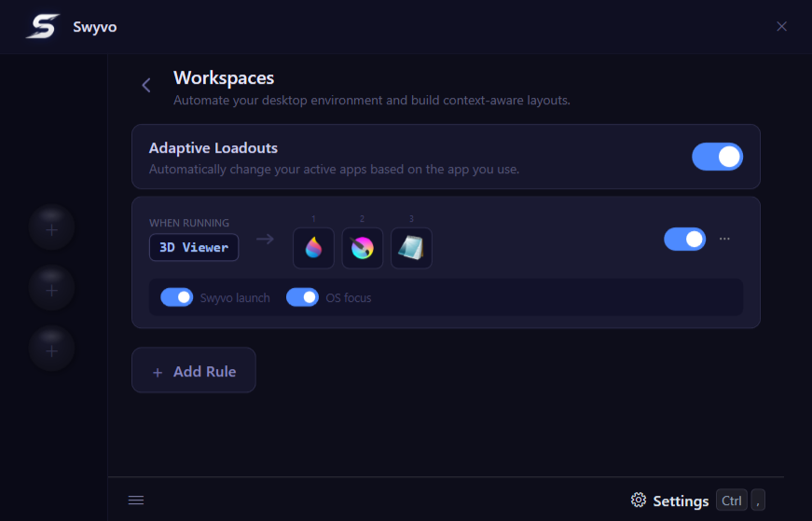Toggle the Swyvo launch switch
The image size is (812, 521).
pyautogui.click(x=176, y=297)
